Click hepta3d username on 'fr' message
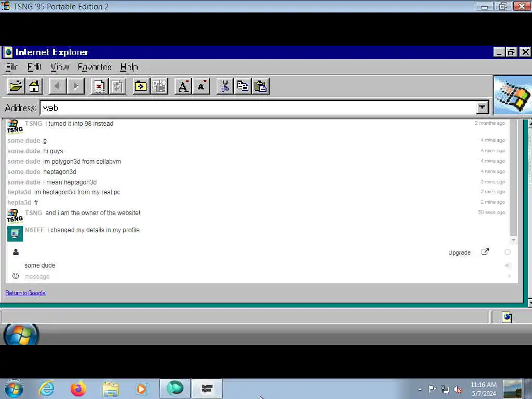Image resolution: width=532 pixels, height=399 pixels. click(x=19, y=203)
